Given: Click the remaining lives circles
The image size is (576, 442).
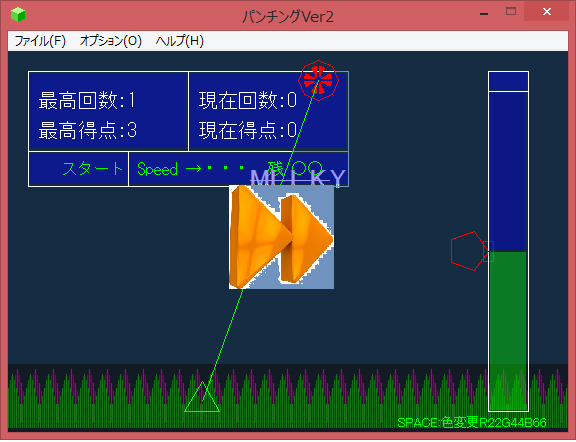Looking at the screenshot, I should 309,168.
